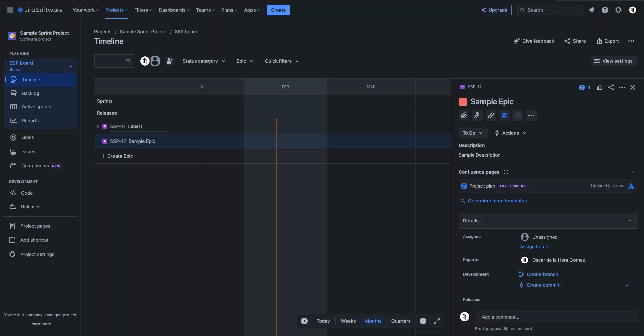Open the notifications bell icon
The width and height of the screenshot is (644, 336).
point(592,10)
